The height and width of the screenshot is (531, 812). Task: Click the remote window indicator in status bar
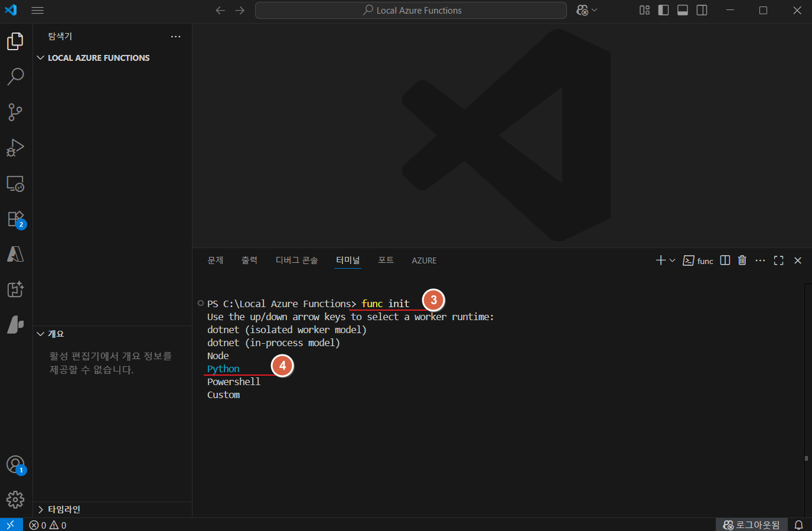pos(11,525)
